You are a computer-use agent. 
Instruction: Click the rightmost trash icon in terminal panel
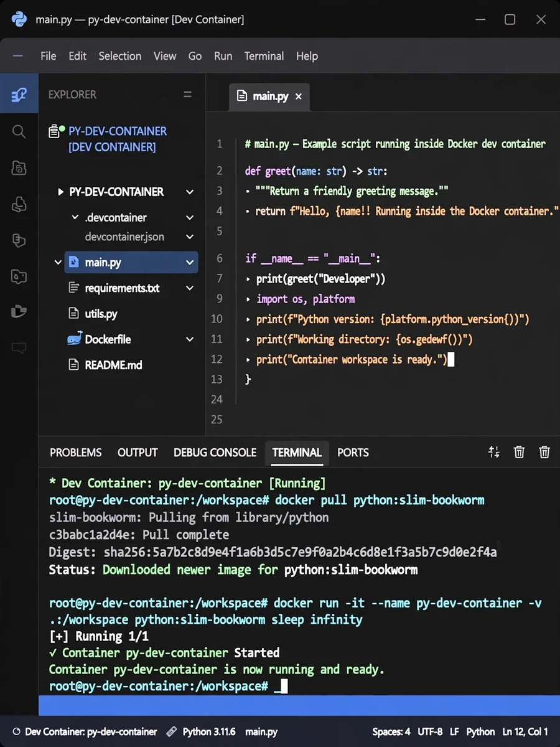544,452
